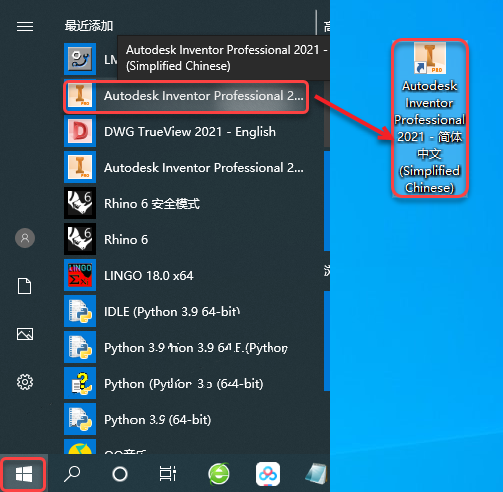Open the Baidu Netdisk taskbar icon

tap(268, 474)
